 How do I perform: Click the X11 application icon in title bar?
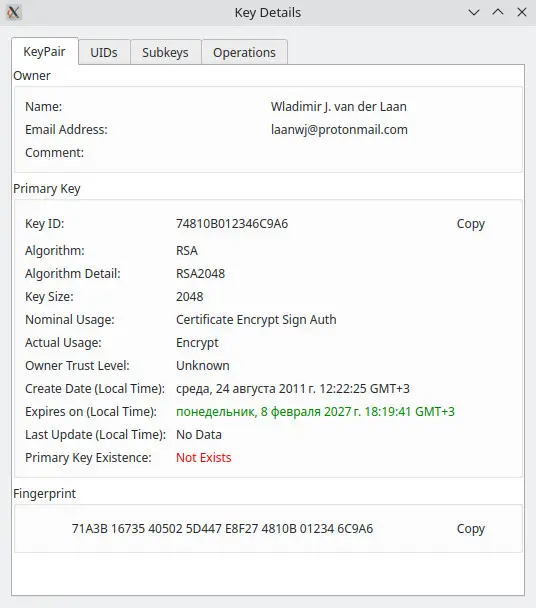14,12
